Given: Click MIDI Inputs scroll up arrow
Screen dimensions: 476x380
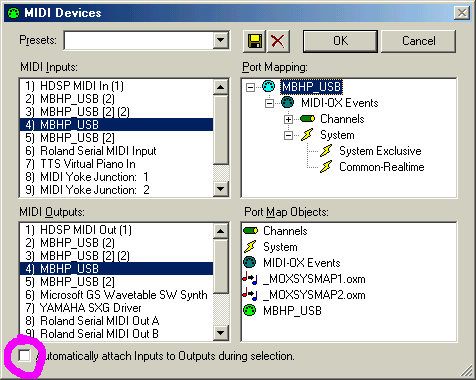Looking at the screenshot, I should [221, 87].
